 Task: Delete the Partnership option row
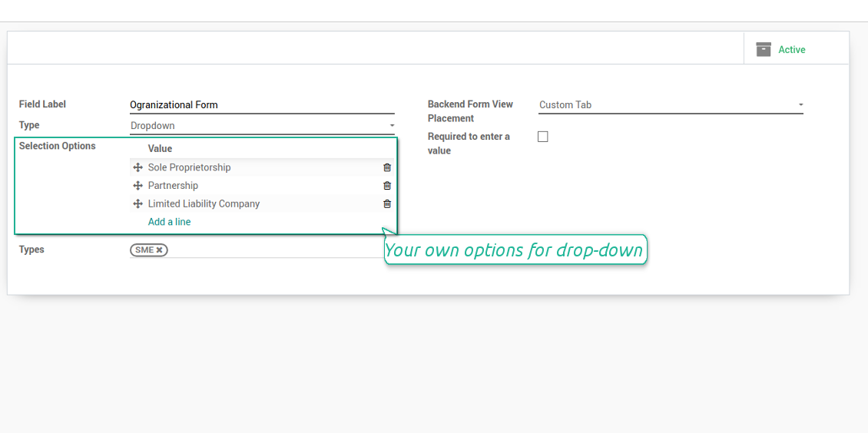click(x=387, y=186)
